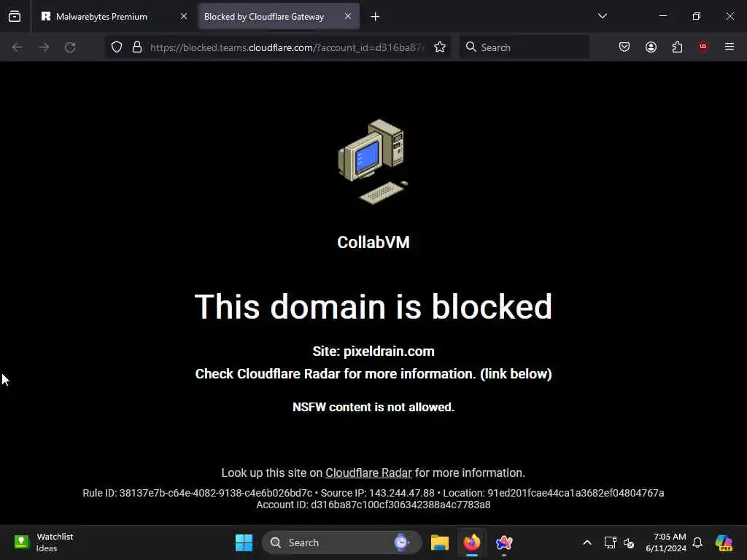
Task: Follow the Cloudflare Radar link
Action: pos(368,472)
